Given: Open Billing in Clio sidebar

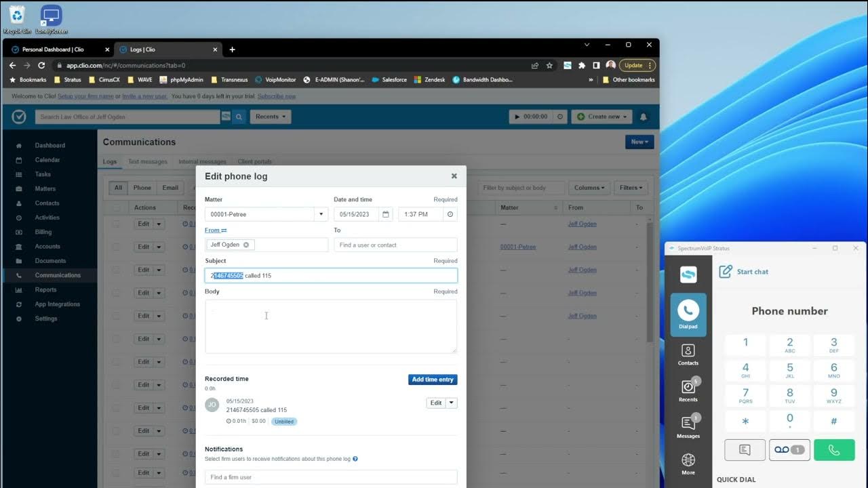Looking at the screenshot, I should point(43,232).
